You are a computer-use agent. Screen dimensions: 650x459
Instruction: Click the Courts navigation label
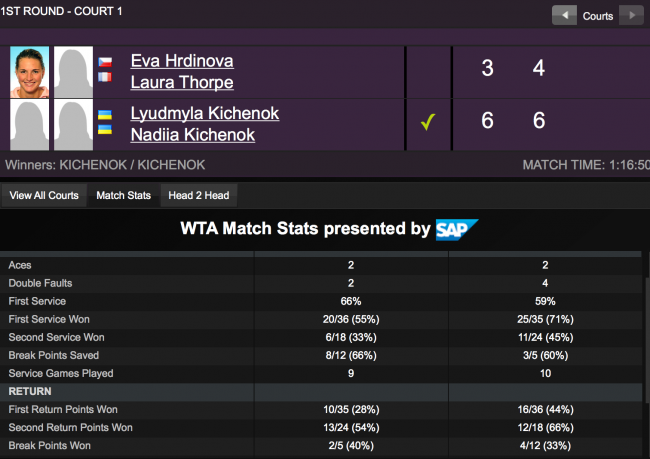tap(598, 16)
